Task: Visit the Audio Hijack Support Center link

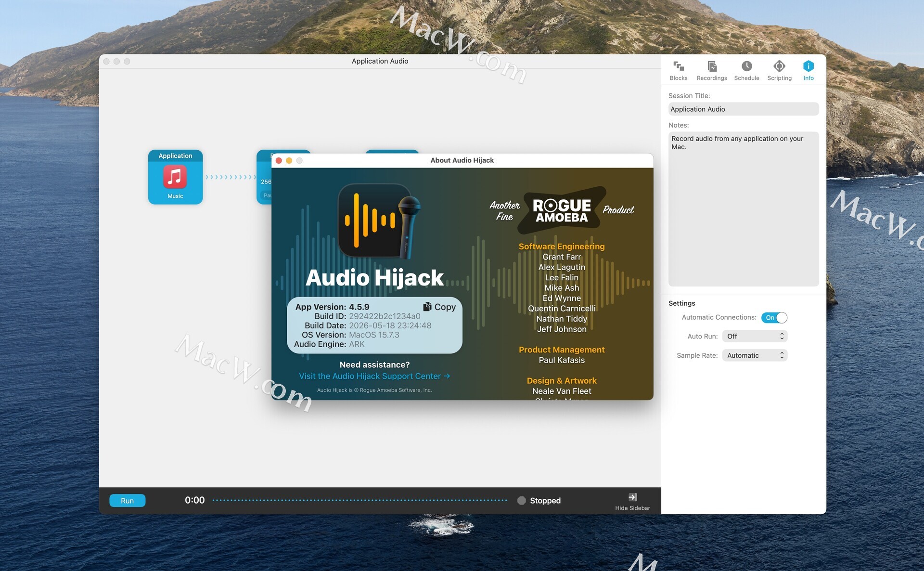Action: click(374, 376)
